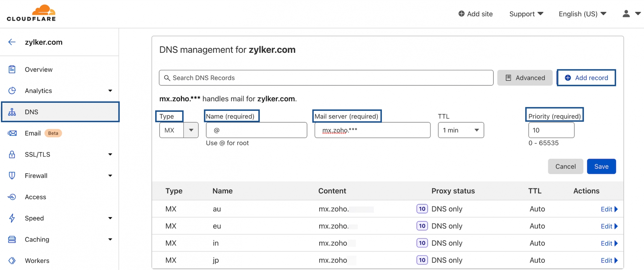Open Overview in the sidebar
Screen dimensions: 644x270
pyautogui.click(x=39, y=70)
